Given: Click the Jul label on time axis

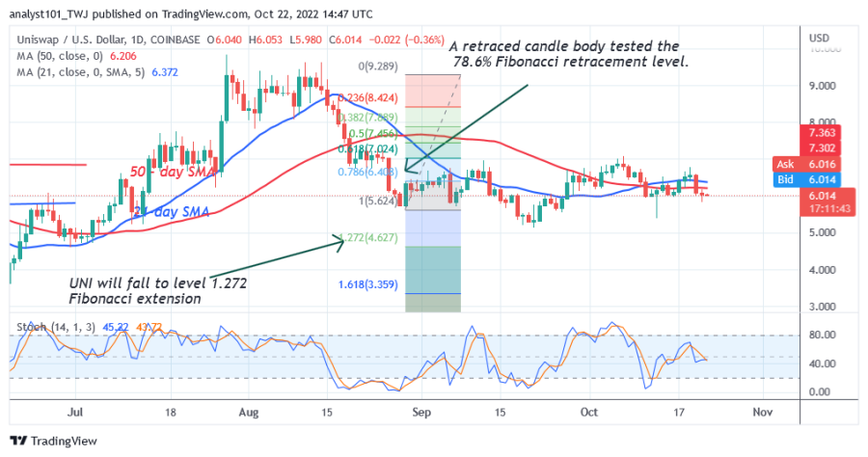Looking at the screenshot, I should [74, 413].
